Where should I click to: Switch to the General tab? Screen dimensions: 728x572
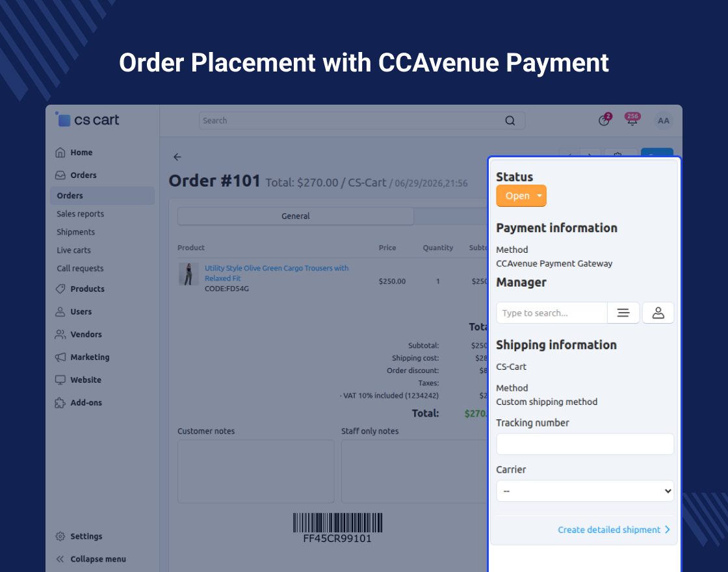point(295,216)
